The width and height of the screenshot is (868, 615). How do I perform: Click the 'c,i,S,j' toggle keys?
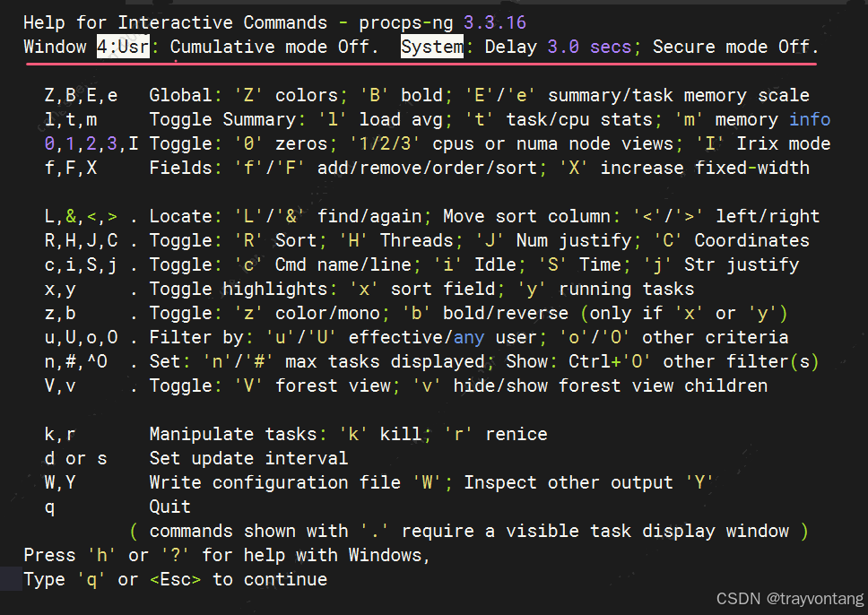tap(81, 264)
